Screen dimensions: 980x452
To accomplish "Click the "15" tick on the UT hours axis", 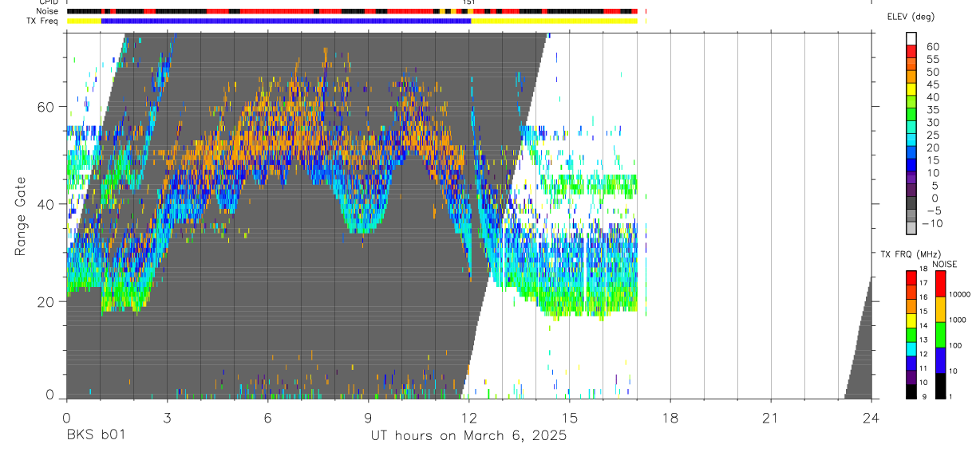I will pyautogui.click(x=569, y=418).
